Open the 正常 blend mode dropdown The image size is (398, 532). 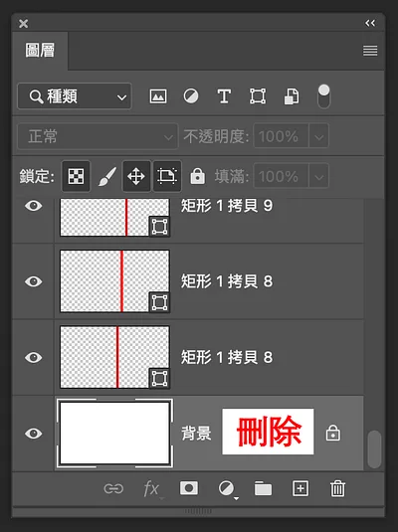click(x=98, y=136)
